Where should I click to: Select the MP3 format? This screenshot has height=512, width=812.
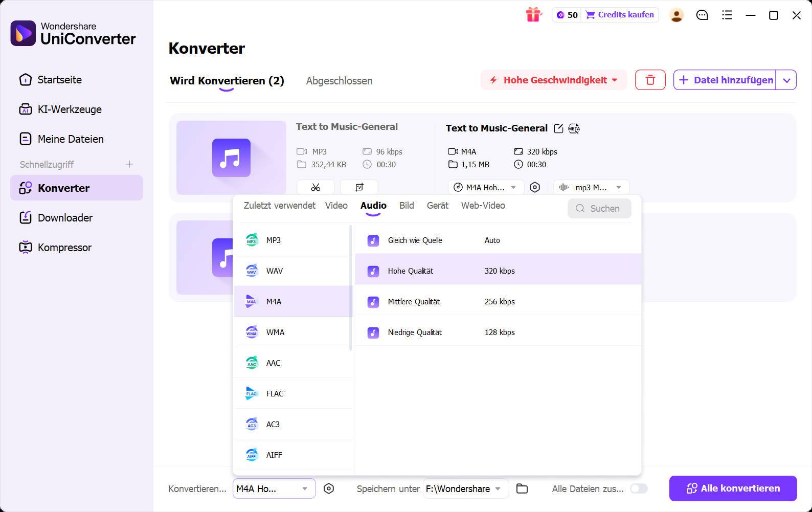point(294,240)
